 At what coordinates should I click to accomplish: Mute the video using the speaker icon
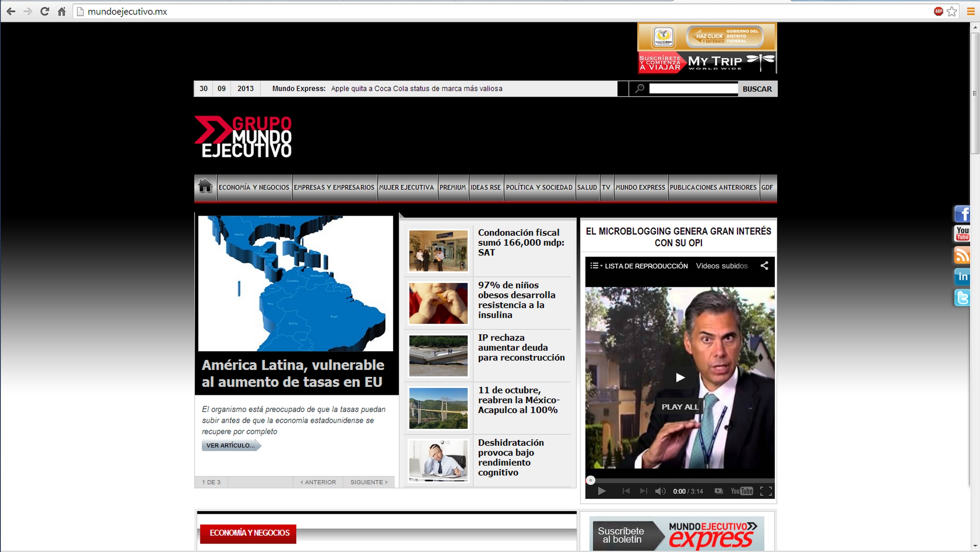pyautogui.click(x=660, y=491)
